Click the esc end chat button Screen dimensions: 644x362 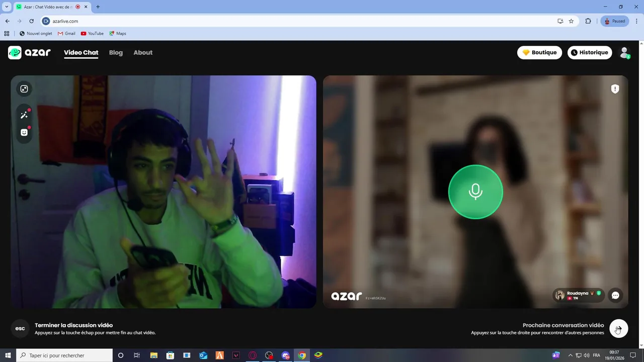pyautogui.click(x=20, y=329)
